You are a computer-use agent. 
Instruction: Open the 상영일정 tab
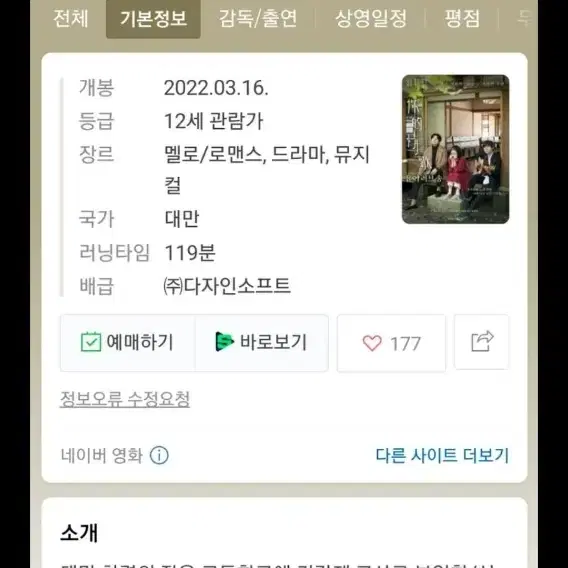371,18
